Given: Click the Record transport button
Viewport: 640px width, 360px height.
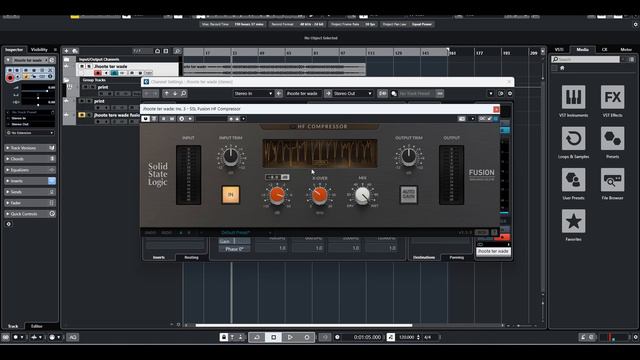Looking at the screenshot, I should [307, 337].
